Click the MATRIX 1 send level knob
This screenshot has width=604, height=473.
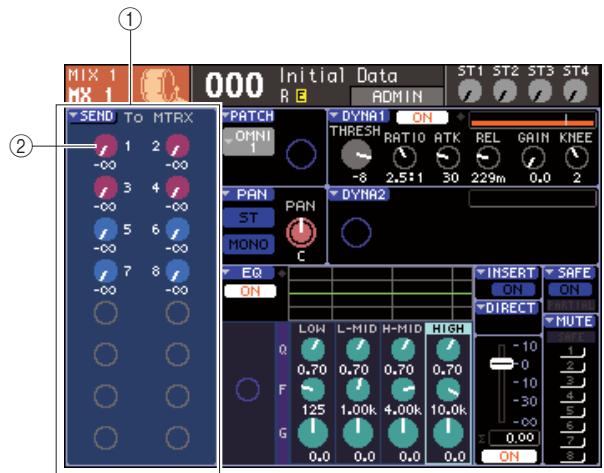tap(105, 146)
